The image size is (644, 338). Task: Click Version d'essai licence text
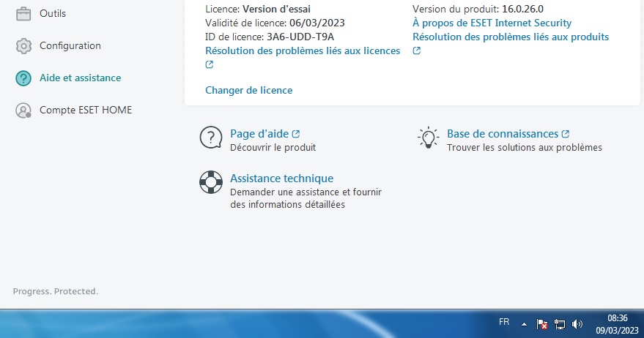click(x=276, y=9)
